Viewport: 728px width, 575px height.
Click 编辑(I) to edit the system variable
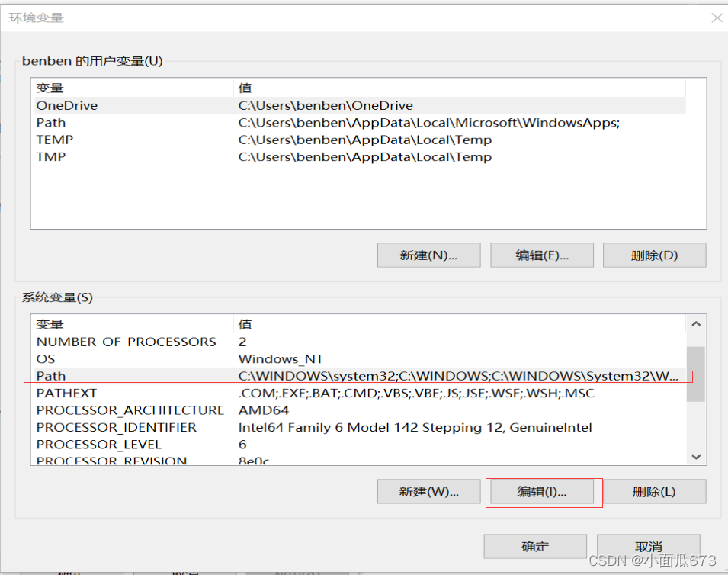click(x=541, y=492)
